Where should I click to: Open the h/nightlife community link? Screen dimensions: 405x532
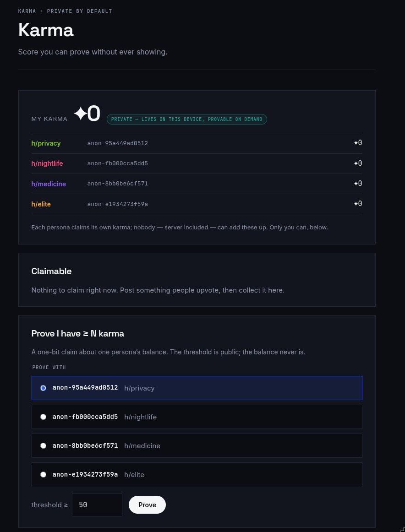[47, 163]
